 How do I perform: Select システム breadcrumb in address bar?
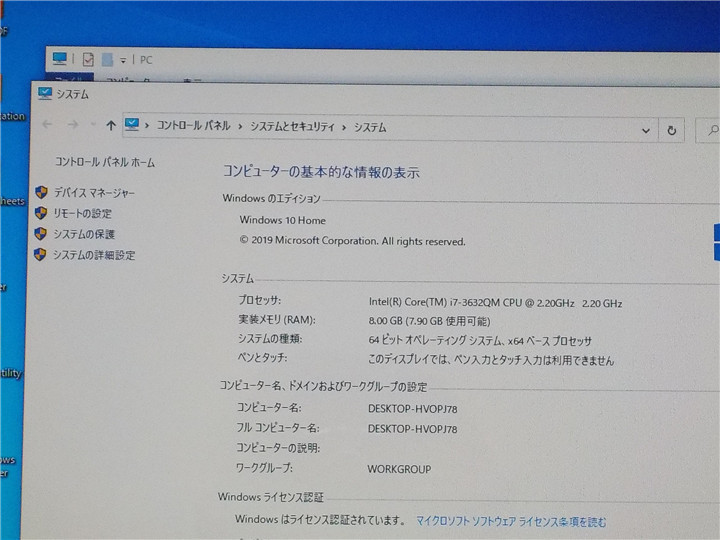[370, 128]
